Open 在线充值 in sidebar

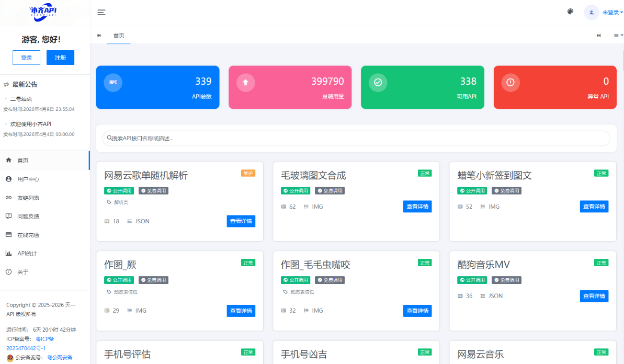click(x=44, y=235)
